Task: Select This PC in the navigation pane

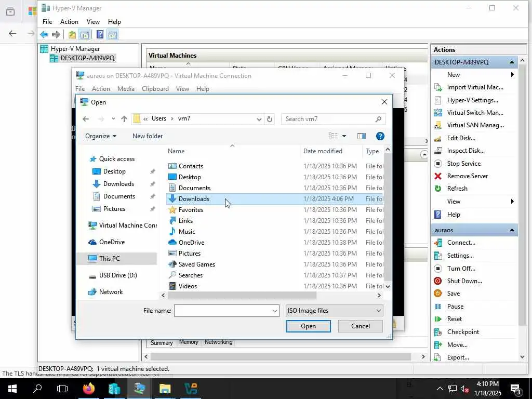Action: pos(117,259)
